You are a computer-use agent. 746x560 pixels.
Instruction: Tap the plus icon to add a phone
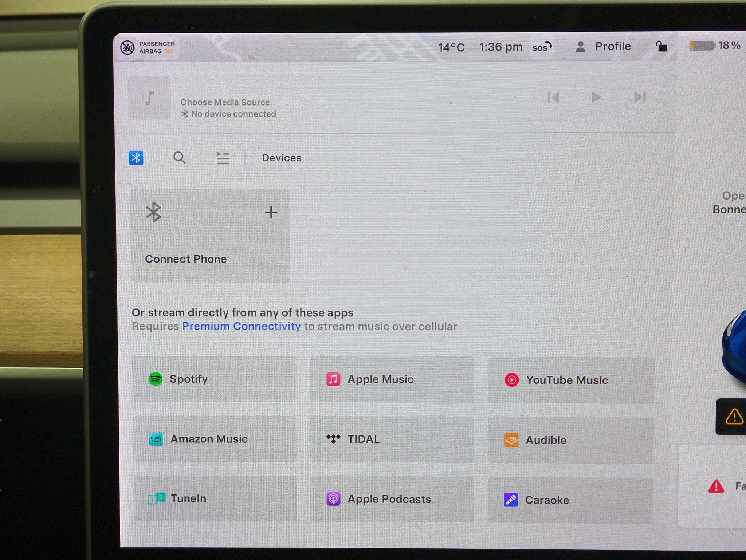(x=271, y=212)
